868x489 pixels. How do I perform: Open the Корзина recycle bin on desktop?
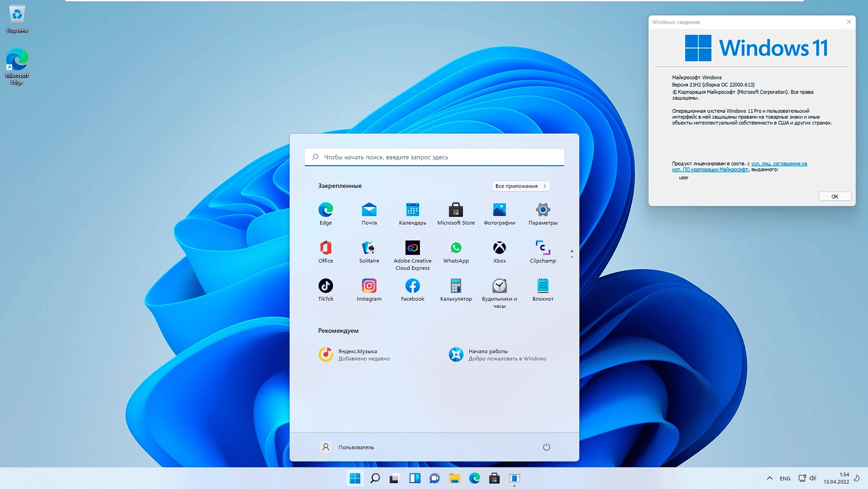(17, 19)
